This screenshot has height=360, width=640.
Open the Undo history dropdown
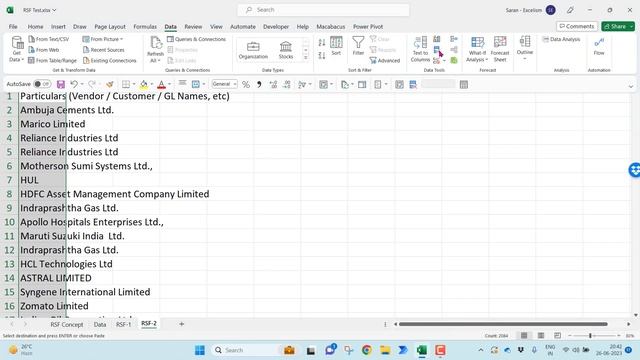pyautogui.click(x=82, y=84)
